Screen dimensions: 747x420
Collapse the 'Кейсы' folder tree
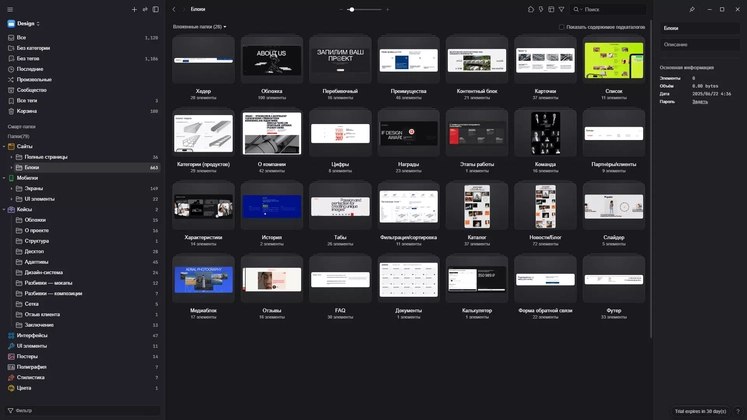4,209
